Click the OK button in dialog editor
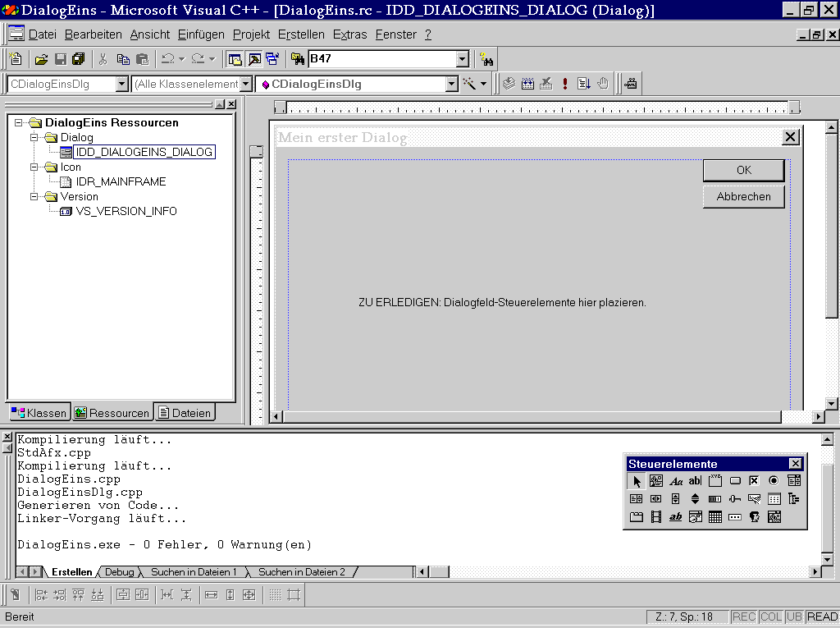 point(743,170)
